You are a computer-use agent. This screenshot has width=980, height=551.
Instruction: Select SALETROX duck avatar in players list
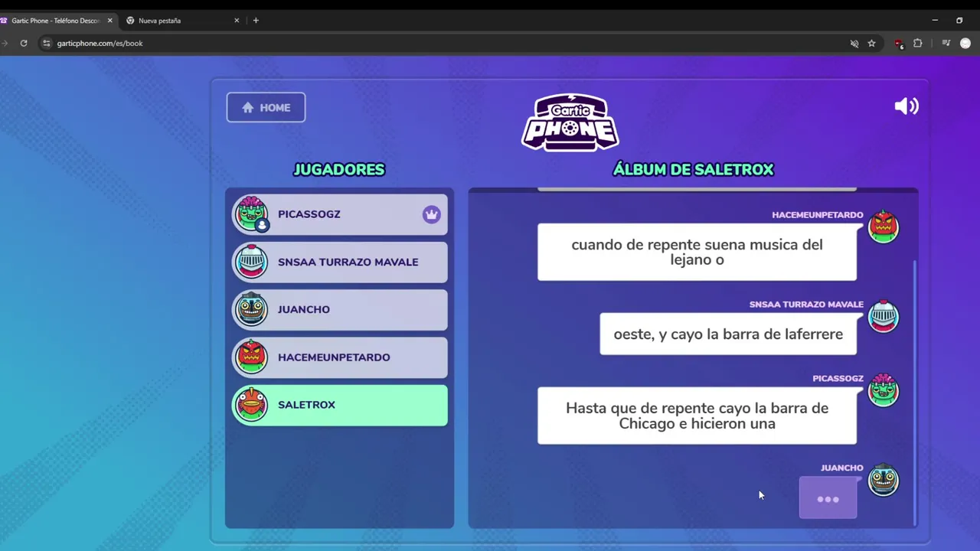coord(251,405)
